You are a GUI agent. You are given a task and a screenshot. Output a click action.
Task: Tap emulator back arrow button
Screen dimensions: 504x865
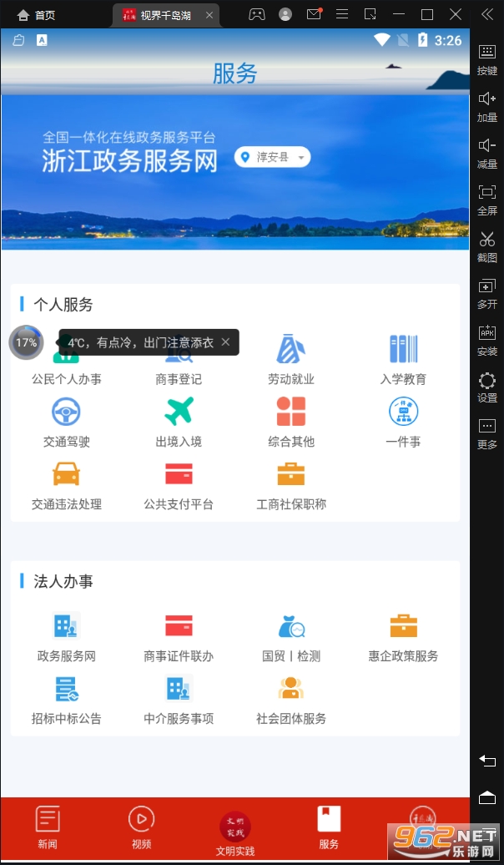(487, 761)
